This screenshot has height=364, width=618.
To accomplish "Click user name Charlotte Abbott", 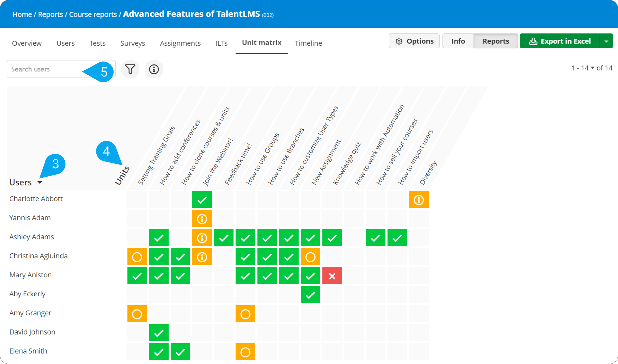I will 36,199.
